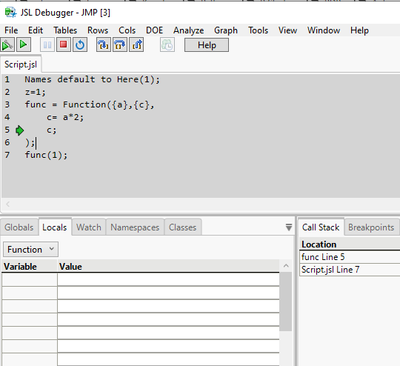Click the toolbar Help button
The image size is (400, 366).
point(207,45)
